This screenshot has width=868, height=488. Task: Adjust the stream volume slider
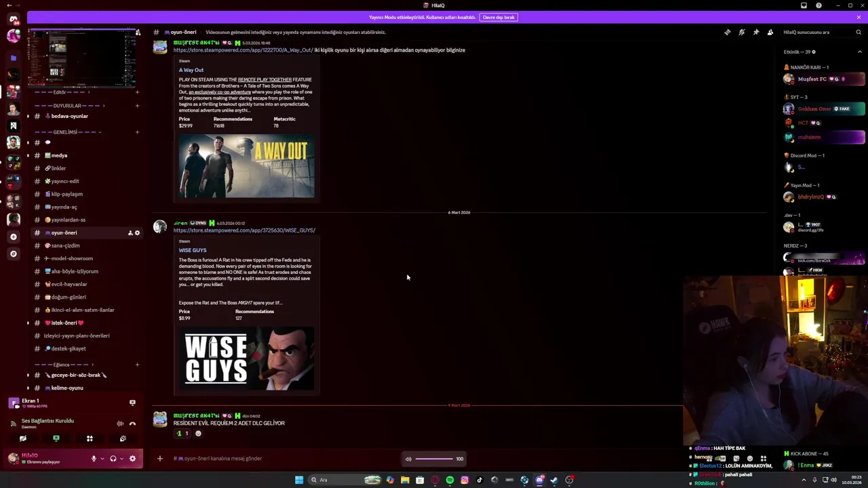coord(435,459)
